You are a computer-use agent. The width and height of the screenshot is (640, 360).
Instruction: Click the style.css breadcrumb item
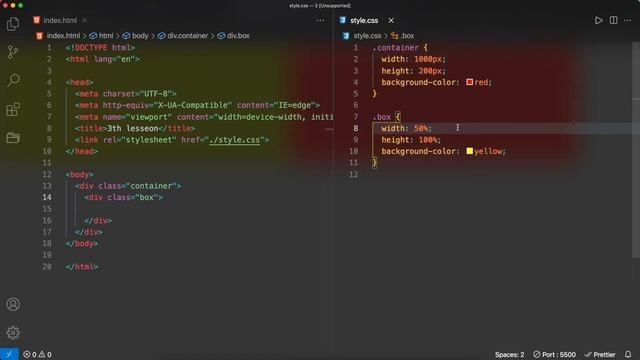click(x=367, y=36)
